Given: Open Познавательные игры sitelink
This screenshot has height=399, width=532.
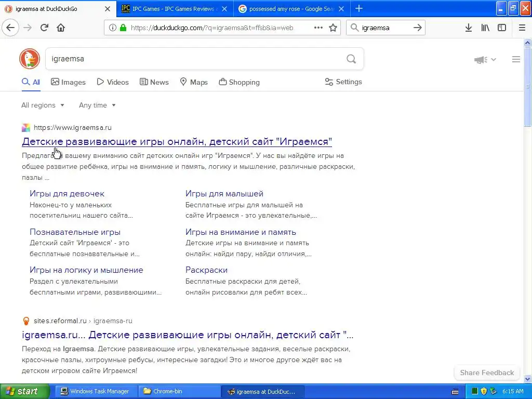Looking at the screenshot, I should [x=75, y=232].
